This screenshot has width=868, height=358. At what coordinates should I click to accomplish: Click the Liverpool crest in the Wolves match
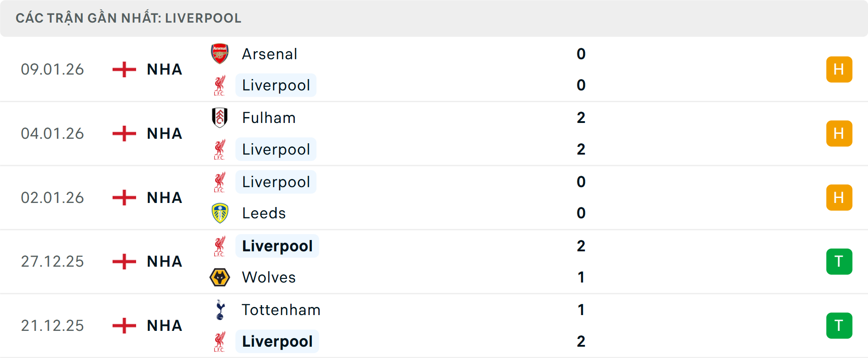[220, 246]
